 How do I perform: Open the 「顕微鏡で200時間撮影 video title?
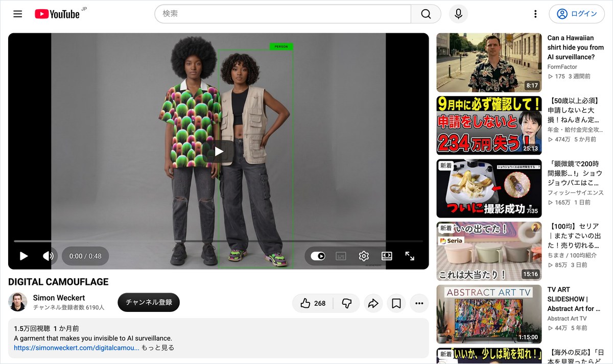575,173
